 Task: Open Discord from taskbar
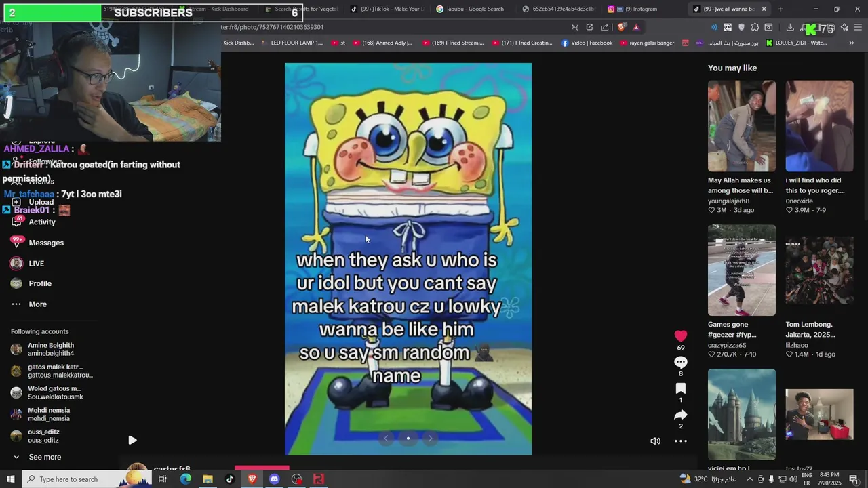pyautogui.click(x=274, y=479)
